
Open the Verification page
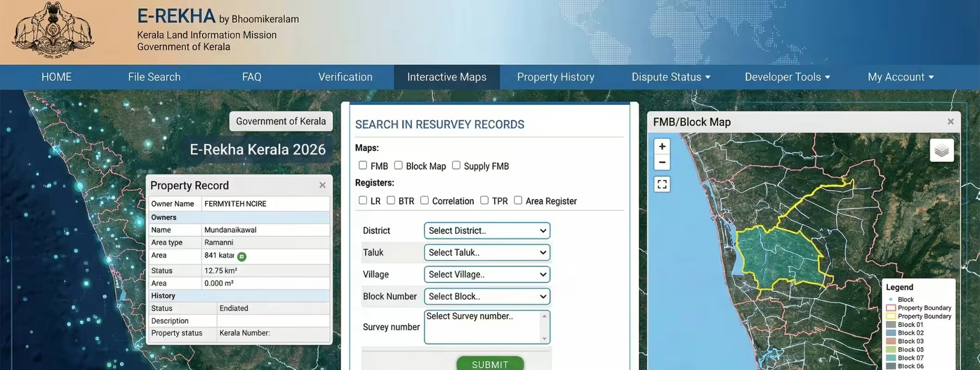pos(345,77)
